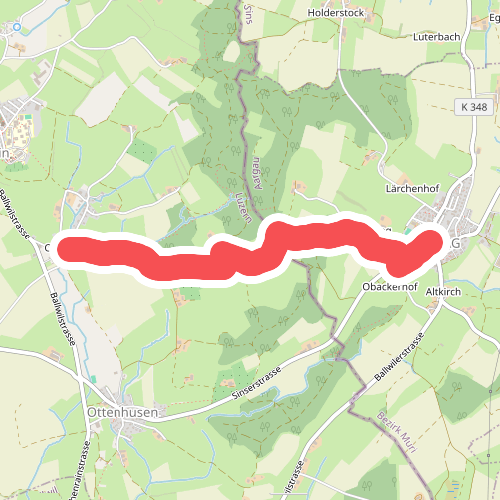The image size is (500, 500).
Task: Select the Lärchenhof label
Action: coord(412,188)
